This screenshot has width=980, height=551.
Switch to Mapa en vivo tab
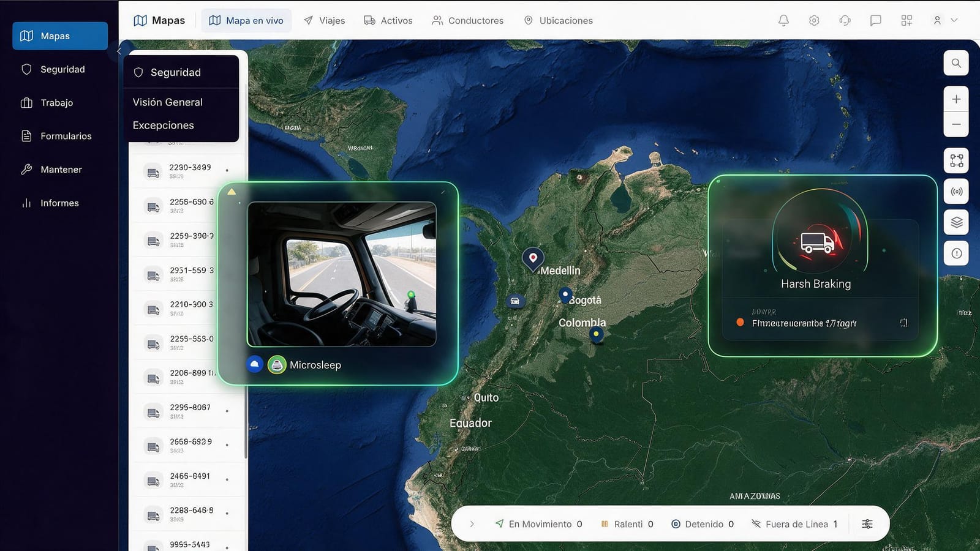click(246, 21)
